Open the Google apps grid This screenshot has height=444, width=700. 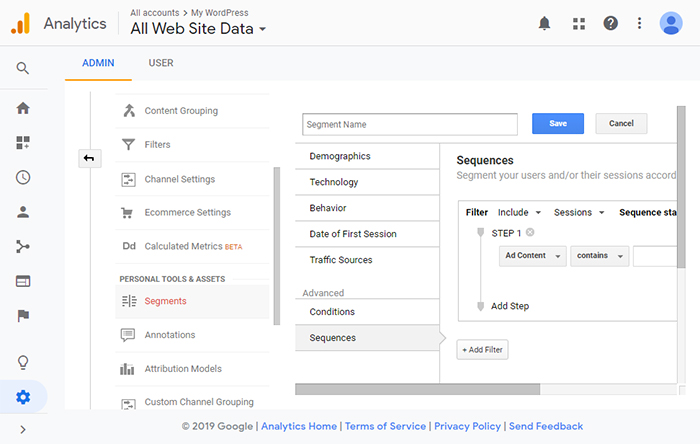(x=579, y=24)
